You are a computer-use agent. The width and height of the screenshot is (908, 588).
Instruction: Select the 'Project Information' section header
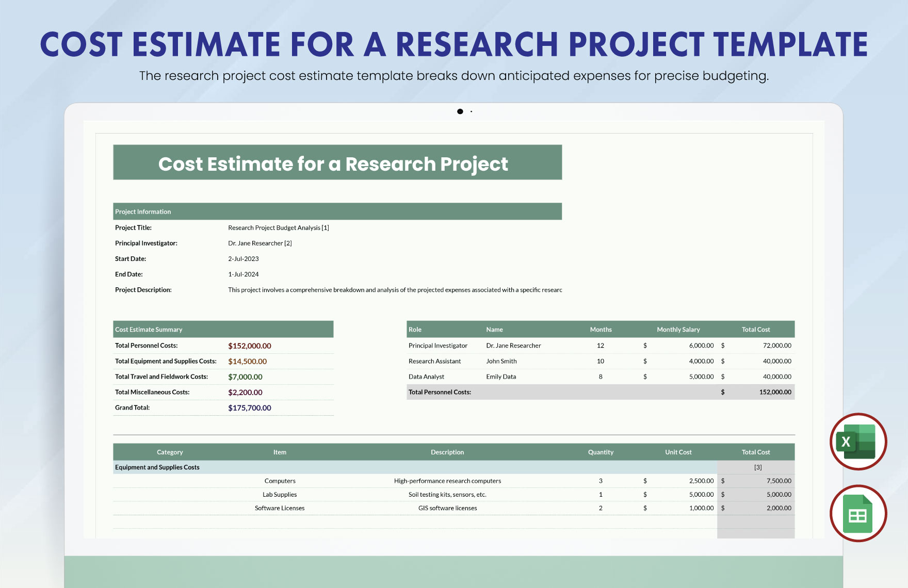tap(337, 211)
